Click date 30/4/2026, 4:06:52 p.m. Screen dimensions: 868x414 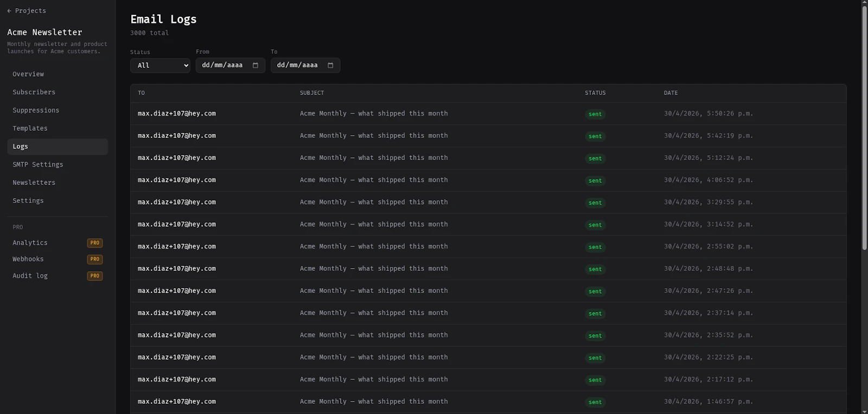[709, 180]
